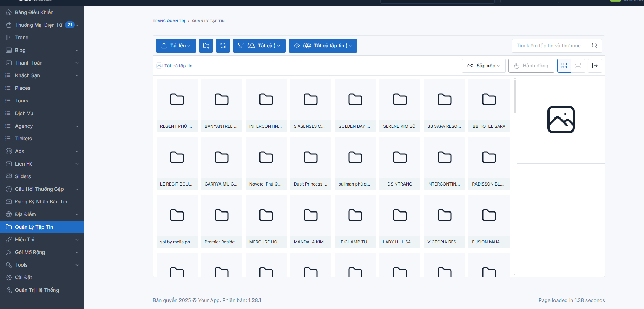This screenshot has height=309, width=644.
Task: Open Tickets in the sidebar
Action: pos(42,139)
